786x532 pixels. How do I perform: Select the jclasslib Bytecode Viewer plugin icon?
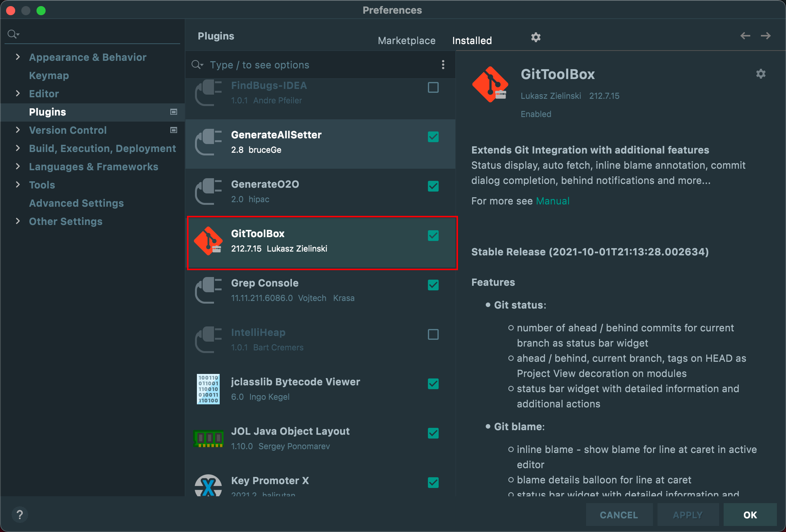[208, 389]
